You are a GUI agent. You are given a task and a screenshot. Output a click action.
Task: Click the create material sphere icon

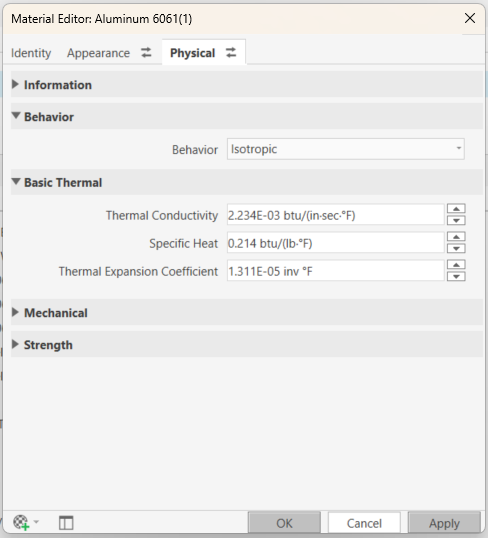21,523
